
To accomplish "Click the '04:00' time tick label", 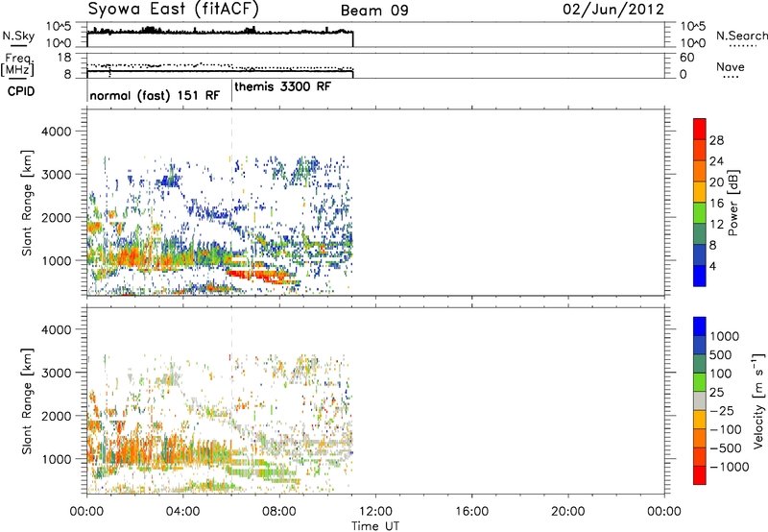I will (182, 512).
